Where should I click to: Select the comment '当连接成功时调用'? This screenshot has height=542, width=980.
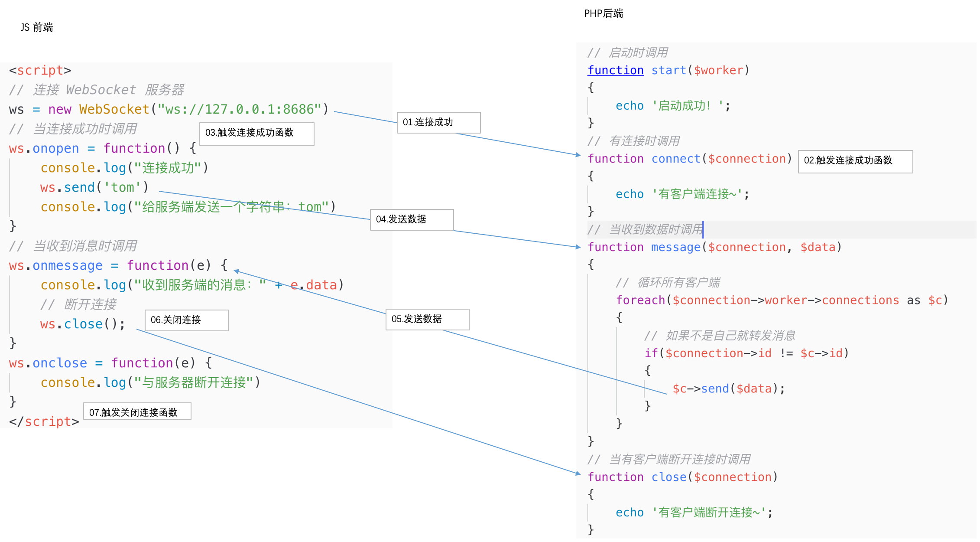pyautogui.click(x=73, y=129)
